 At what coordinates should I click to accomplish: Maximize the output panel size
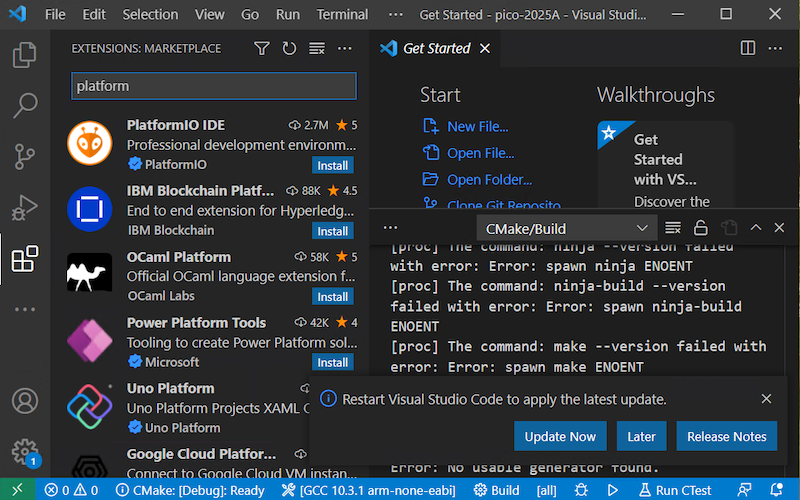tap(756, 228)
